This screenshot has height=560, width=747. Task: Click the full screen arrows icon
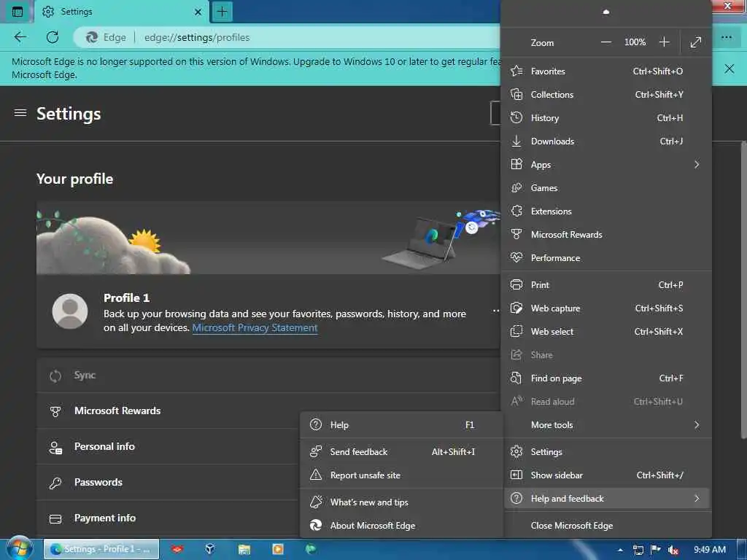(695, 42)
